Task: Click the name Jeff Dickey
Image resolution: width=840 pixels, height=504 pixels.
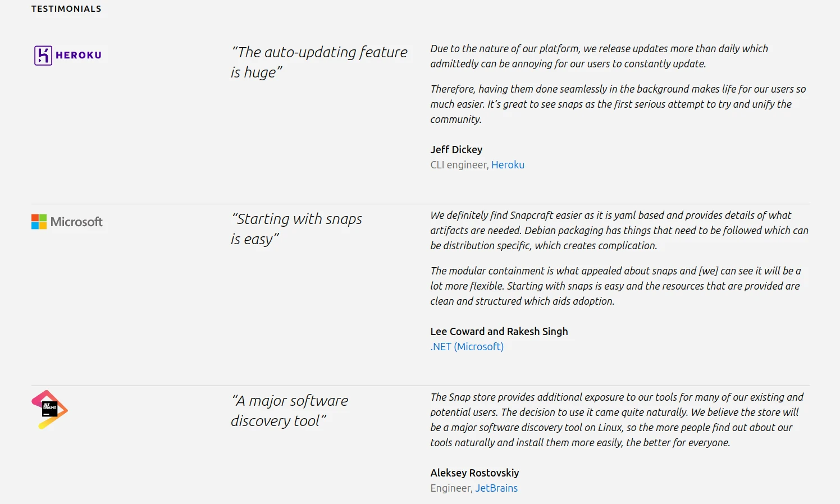Action: tap(456, 150)
